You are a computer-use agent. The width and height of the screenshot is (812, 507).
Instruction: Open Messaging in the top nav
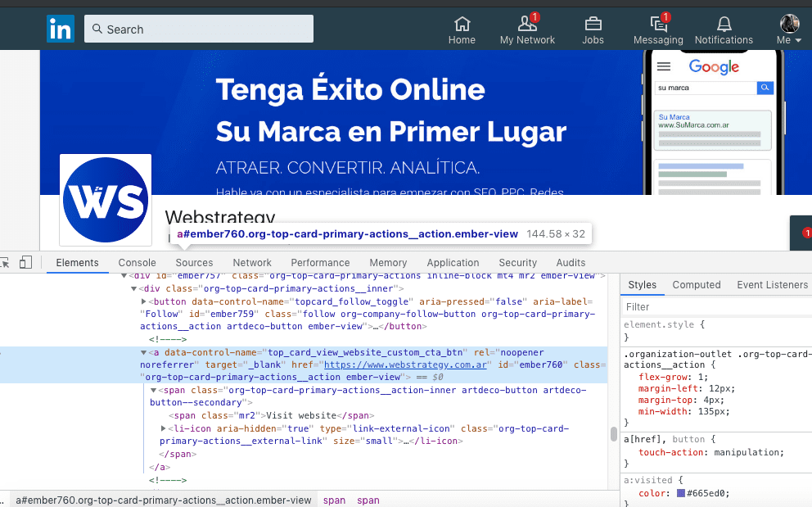pos(658,30)
